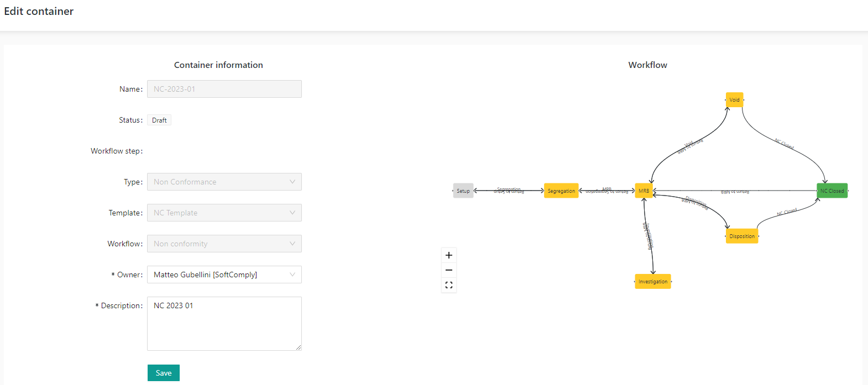Viewport: 868px width, 385px height.
Task: Select the MRB workflow node
Action: click(644, 191)
